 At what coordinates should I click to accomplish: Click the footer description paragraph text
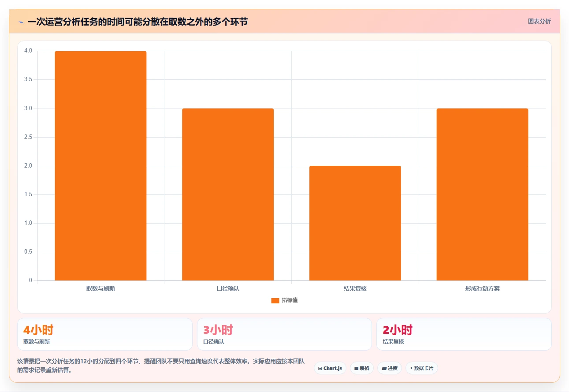(x=161, y=366)
